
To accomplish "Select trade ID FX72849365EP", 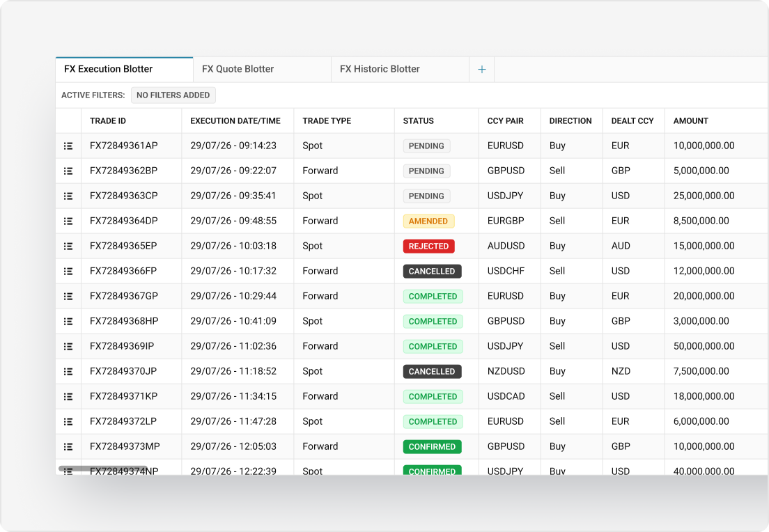I will [x=123, y=246].
